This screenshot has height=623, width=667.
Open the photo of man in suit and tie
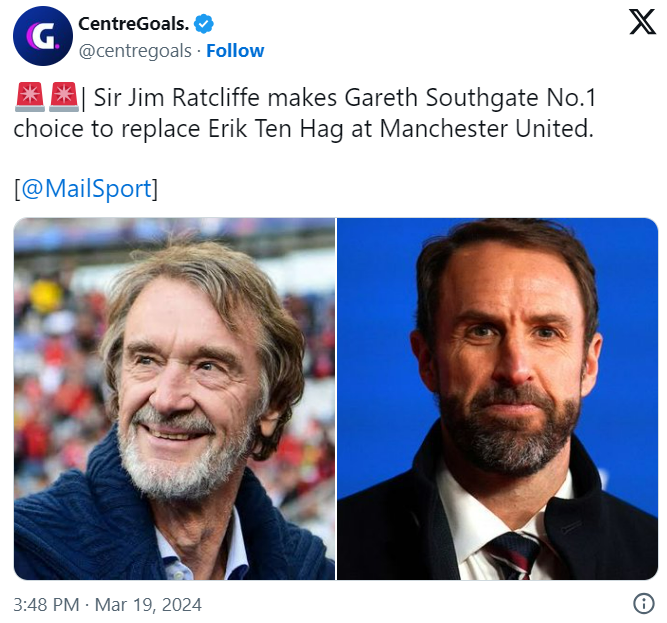click(498, 399)
